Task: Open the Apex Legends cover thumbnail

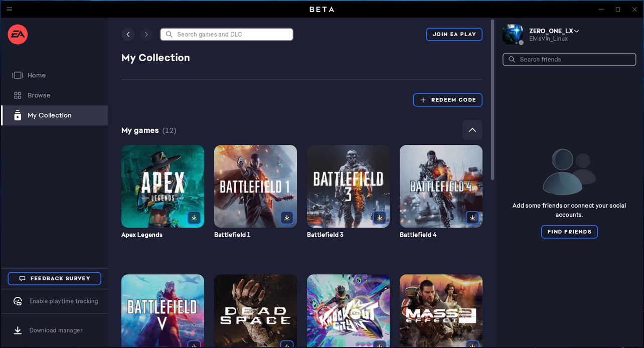Action: (163, 187)
